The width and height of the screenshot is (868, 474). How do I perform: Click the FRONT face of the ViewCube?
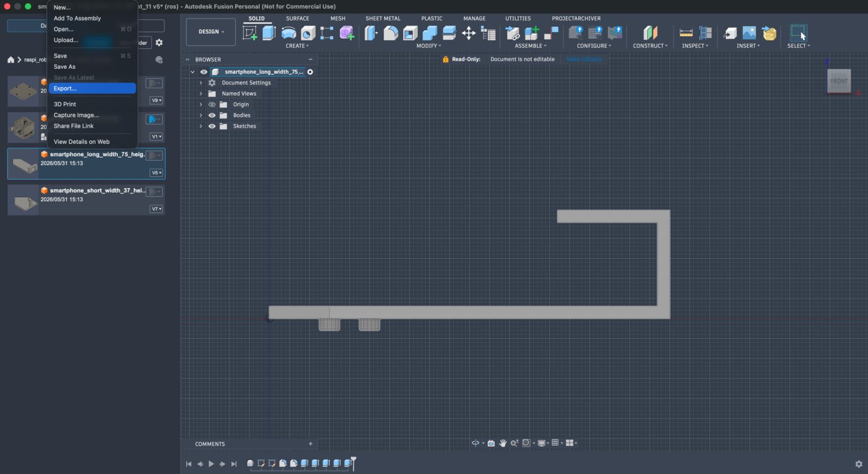[x=839, y=81]
